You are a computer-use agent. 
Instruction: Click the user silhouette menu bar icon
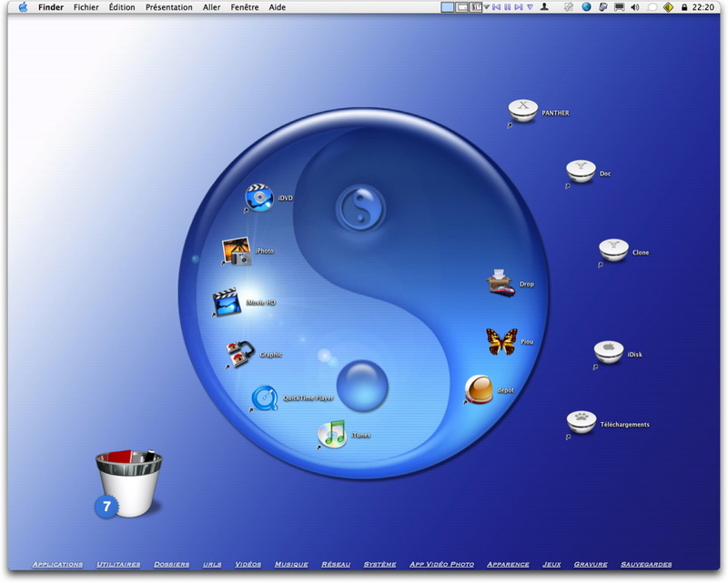(x=544, y=7)
